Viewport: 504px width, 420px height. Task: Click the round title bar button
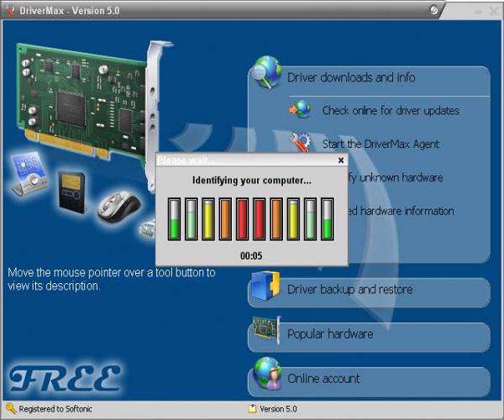pyautogui.click(x=433, y=10)
